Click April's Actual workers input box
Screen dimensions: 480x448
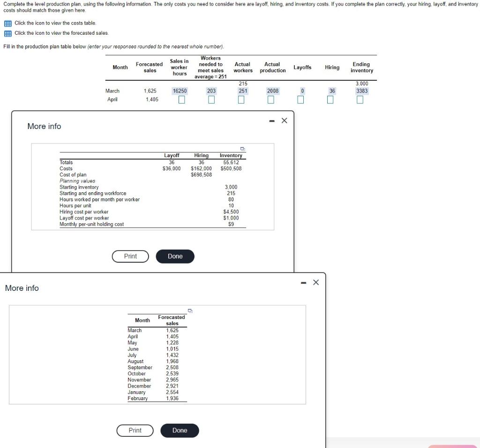click(241, 99)
